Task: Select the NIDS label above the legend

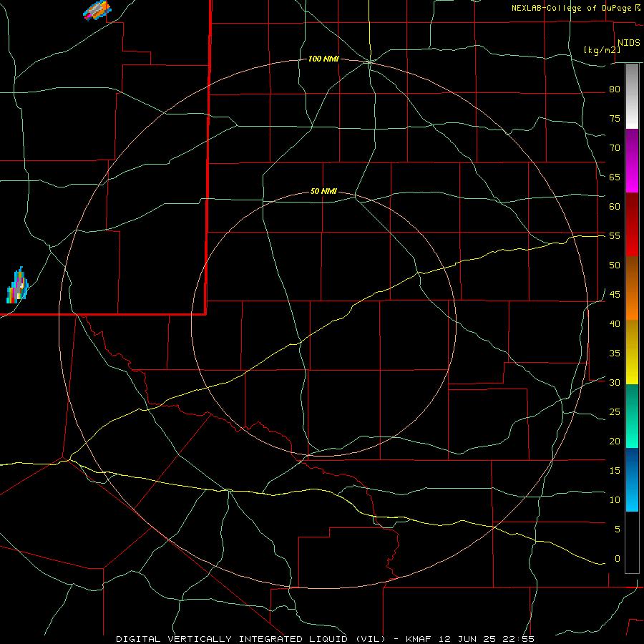Action: click(628, 43)
